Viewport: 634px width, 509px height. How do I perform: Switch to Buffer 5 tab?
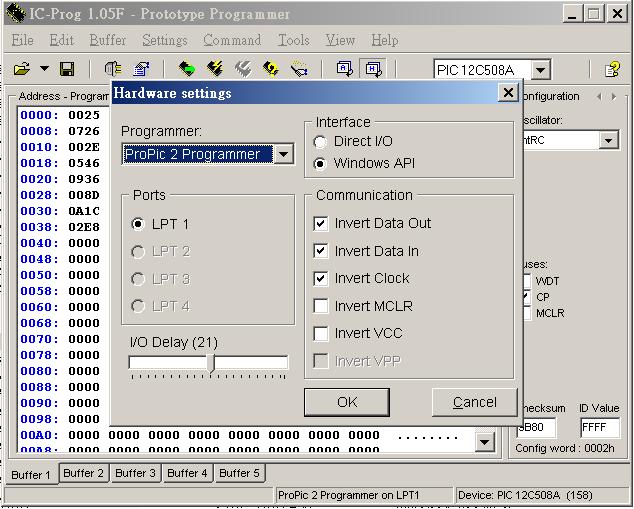point(239,473)
